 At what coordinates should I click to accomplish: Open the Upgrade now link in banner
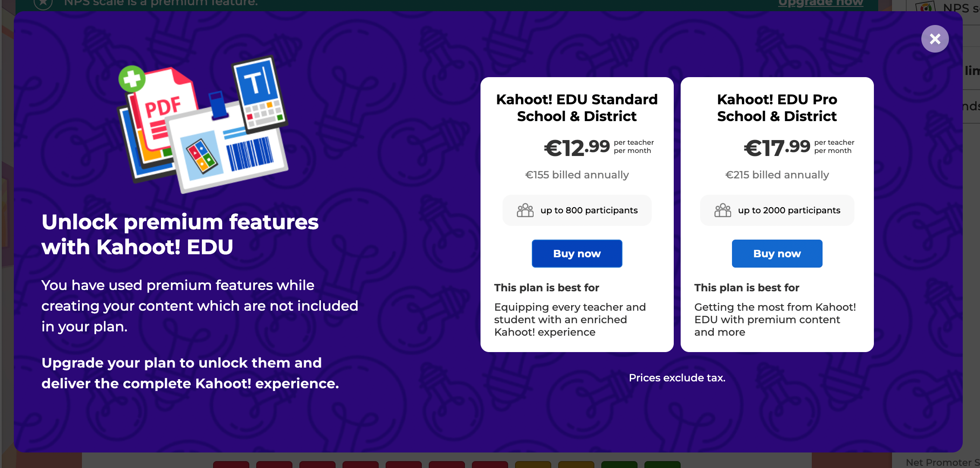click(820, 3)
